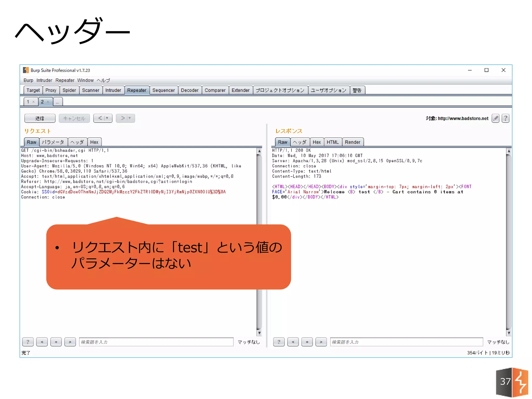Add new Repeater tab with ... button
The width and height of the screenshot is (532, 399).
58,102
